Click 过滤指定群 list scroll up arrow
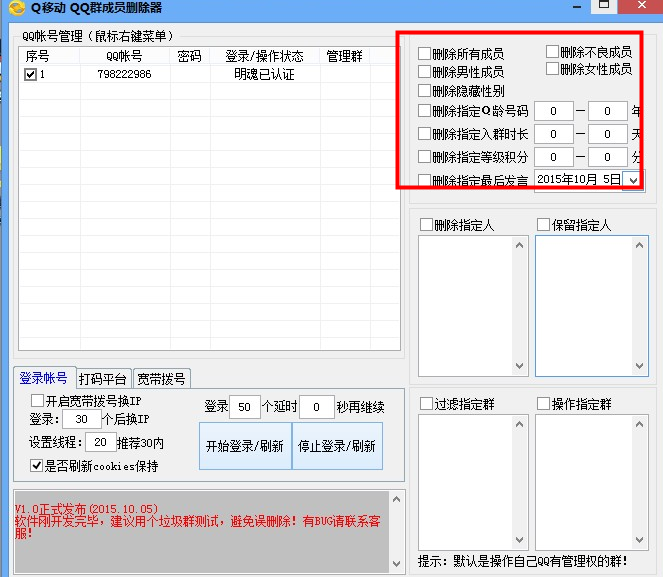 [x=520, y=424]
